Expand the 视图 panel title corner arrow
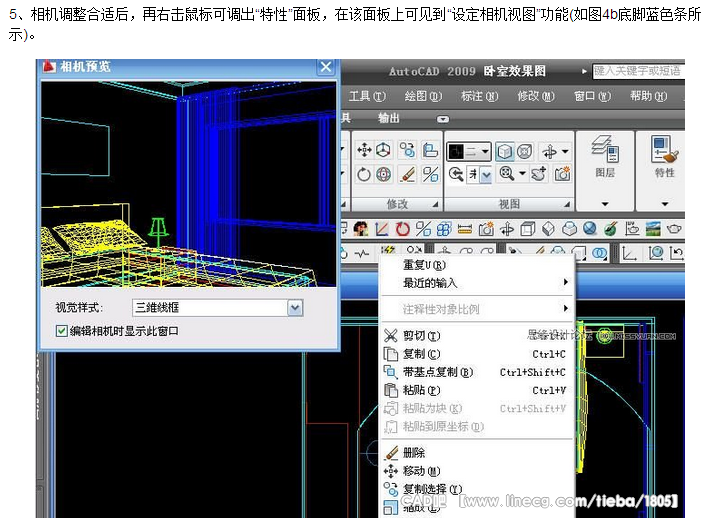Image resolution: width=707 pixels, height=518 pixels. point(567,205)
